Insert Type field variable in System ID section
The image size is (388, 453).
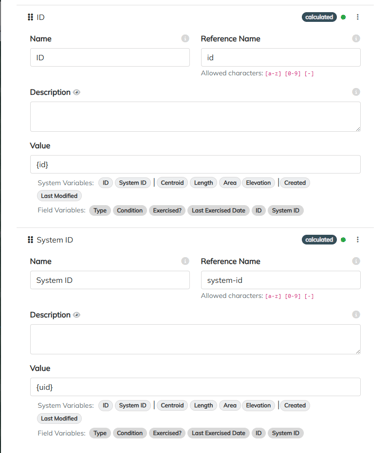100,433
